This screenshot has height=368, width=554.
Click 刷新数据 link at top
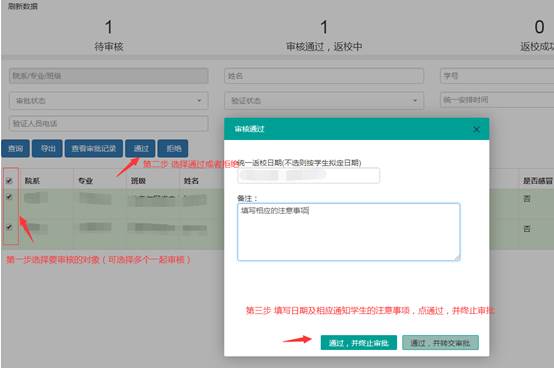tap(23, 6)
